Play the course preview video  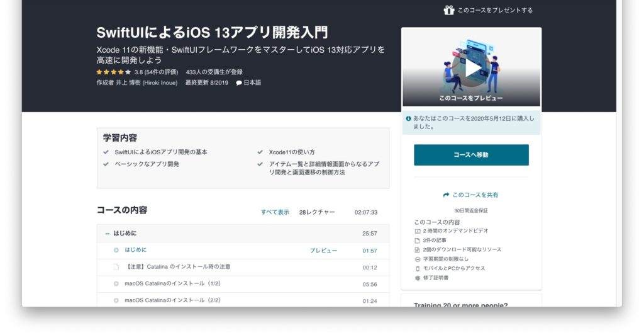[x=473, y=68]
